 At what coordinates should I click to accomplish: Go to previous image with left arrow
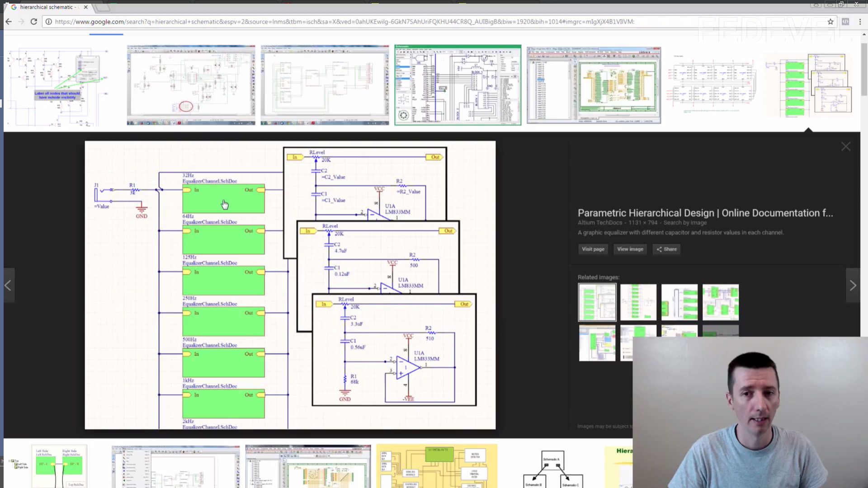point(8,286)
